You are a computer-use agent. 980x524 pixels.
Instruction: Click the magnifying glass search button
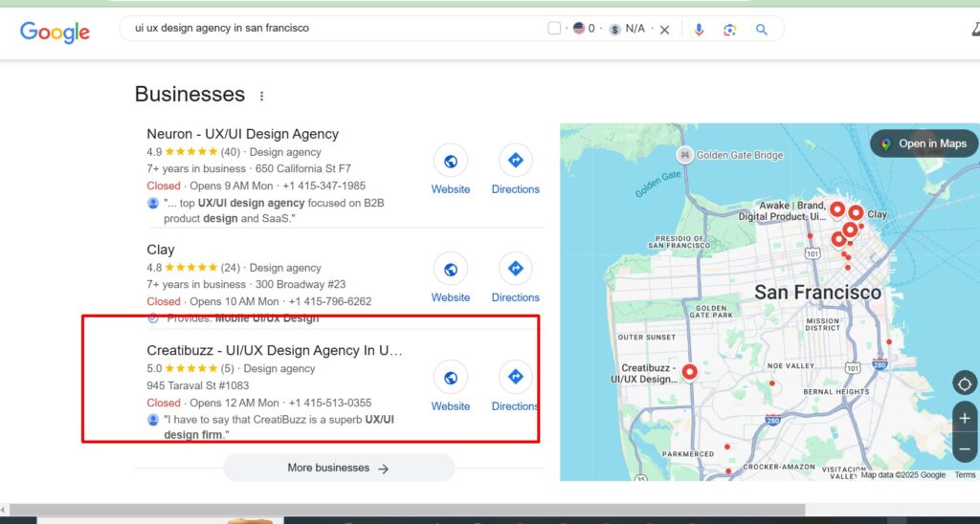761,30
